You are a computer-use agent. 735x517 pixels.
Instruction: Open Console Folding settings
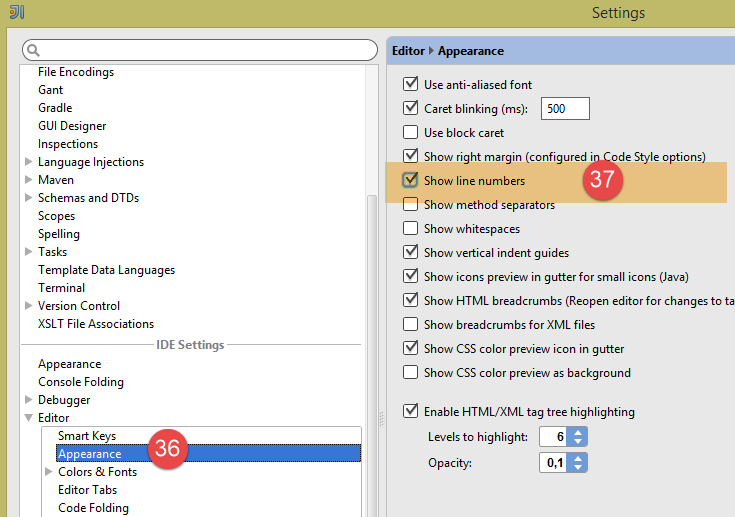point(81,382)
